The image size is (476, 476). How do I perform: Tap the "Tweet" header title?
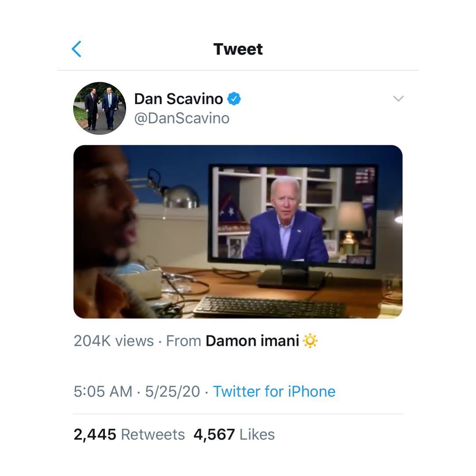pyautogui.click(x=238, y=49)
